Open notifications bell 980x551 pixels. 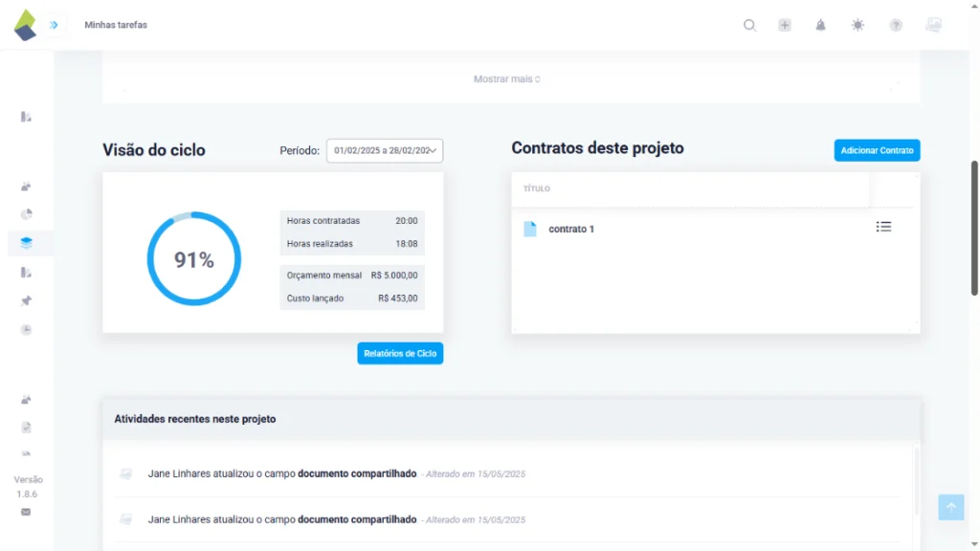(820, 25)
